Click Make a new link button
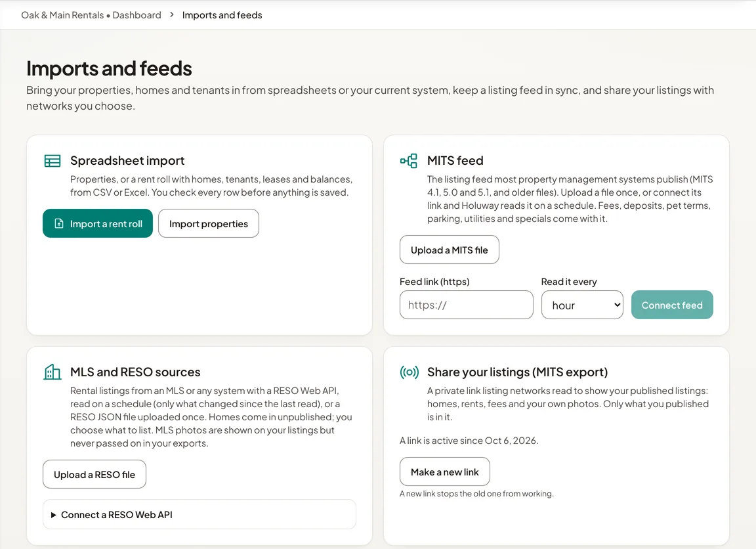 point(444,472)
